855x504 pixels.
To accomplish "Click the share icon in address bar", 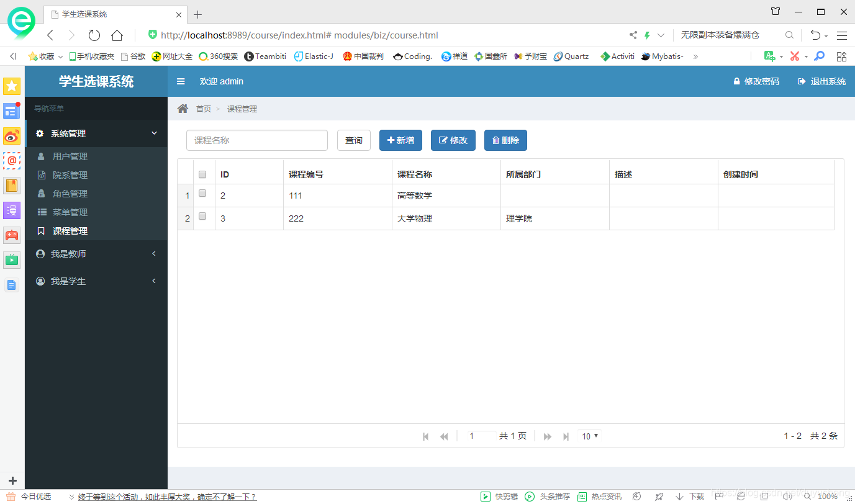I will point(633,35).
